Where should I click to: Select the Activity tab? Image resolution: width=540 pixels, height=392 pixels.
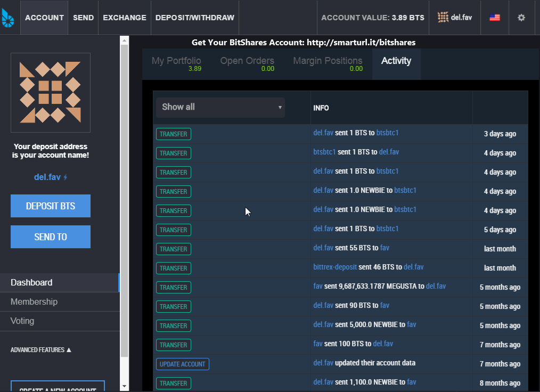[396, 64]
